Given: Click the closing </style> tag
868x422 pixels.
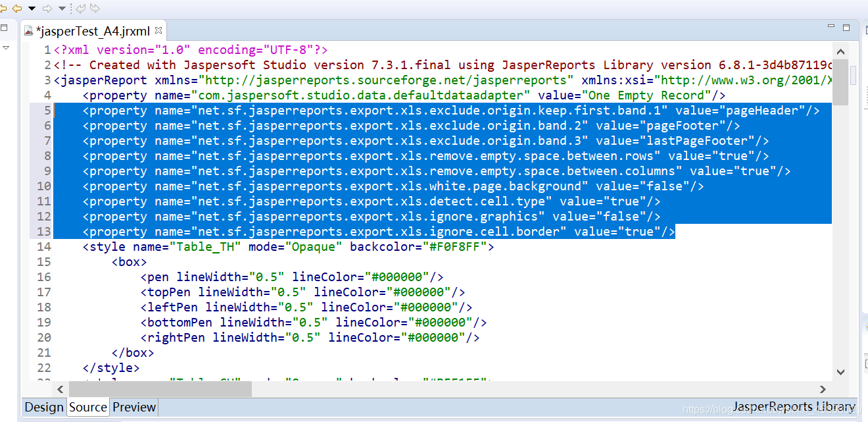Looking at the screenshot, I should [x=111, y=368].
